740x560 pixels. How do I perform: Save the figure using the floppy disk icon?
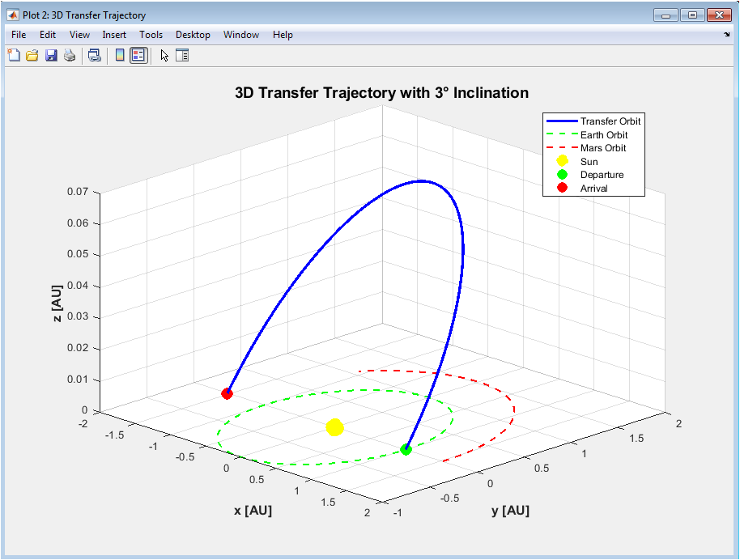tap(51, 55)
